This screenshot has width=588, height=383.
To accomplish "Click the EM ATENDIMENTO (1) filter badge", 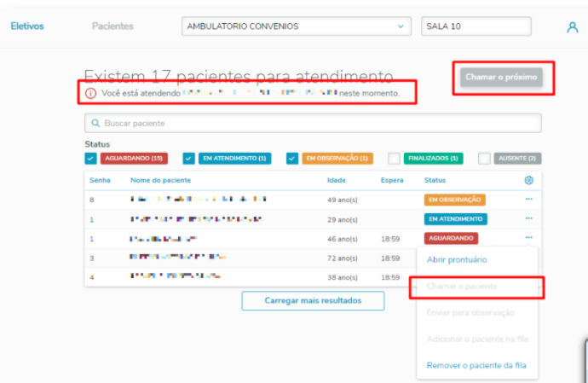I will pos(234,159).
